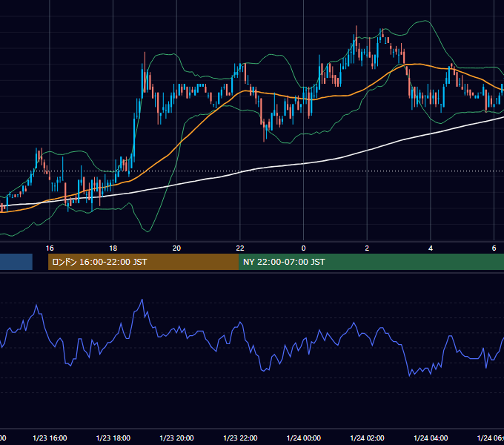504x445 pixels.
Task: Click the 0 hour axis label
Action: 303,248
